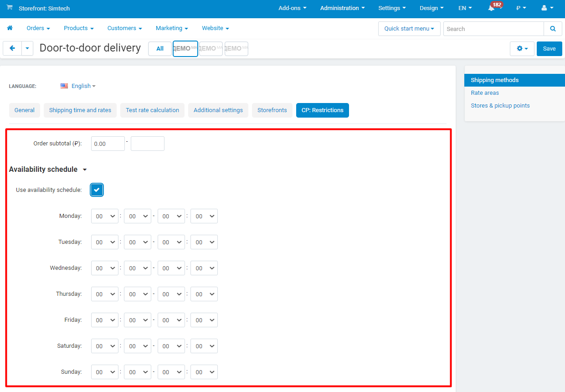The image size is (565, 392).
Task: Switch to Shipping time and rates tab
Action: pos(80,110)
